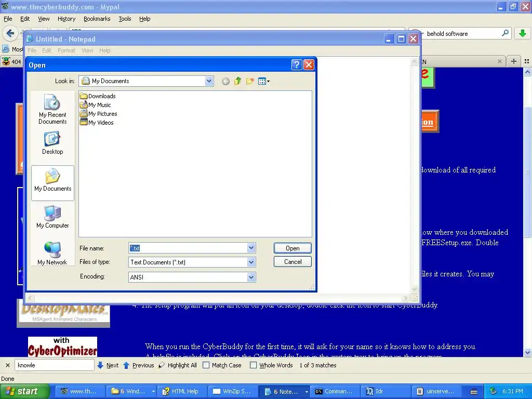Viewport: 532px width, 399px height.
Task: Expand the Files of type dropdown
Action: click(x=251, y=262)
